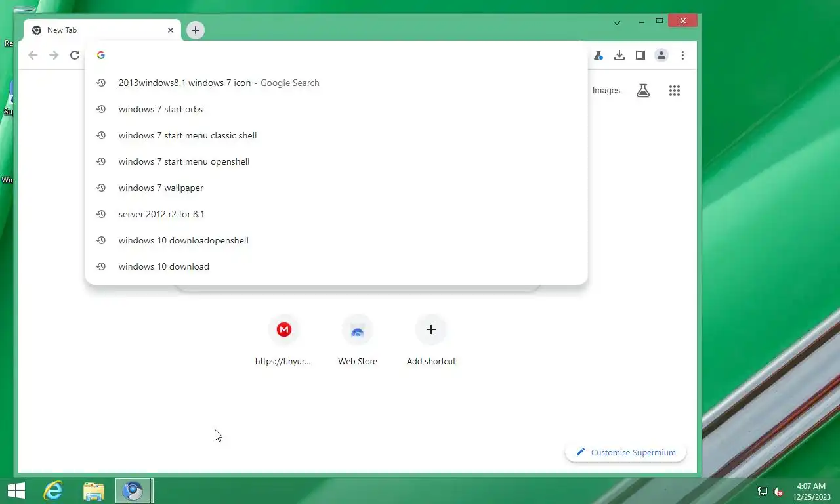
Task: Open the Web Store shortcut
Action: point(358,340)
